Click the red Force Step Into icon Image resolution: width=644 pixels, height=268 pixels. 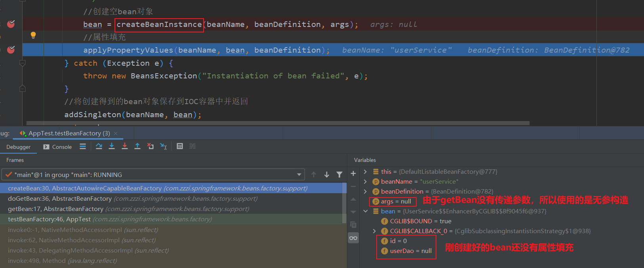point(124,146)
